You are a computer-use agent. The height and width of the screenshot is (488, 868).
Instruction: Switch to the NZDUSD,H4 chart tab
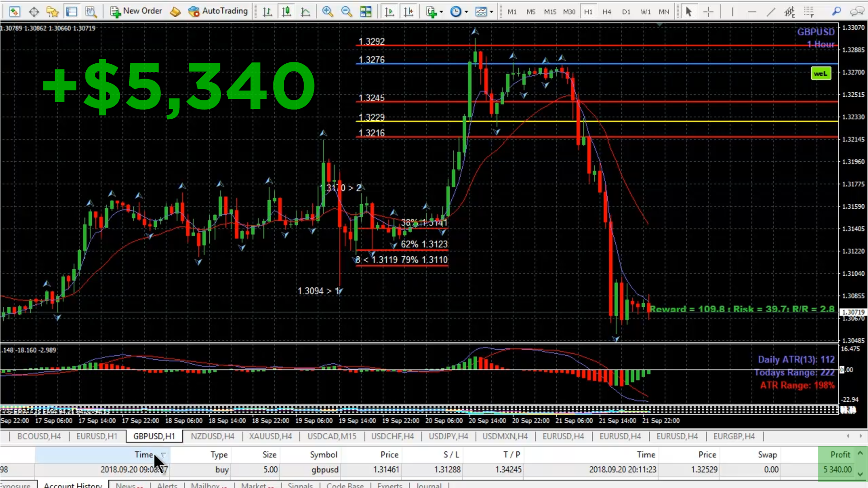click(x=212, y=436)
